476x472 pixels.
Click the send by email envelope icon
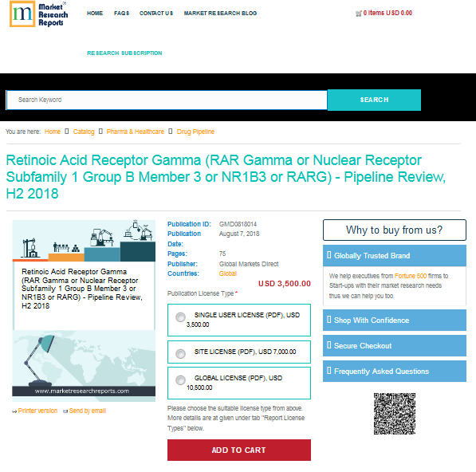click(65, 411)
